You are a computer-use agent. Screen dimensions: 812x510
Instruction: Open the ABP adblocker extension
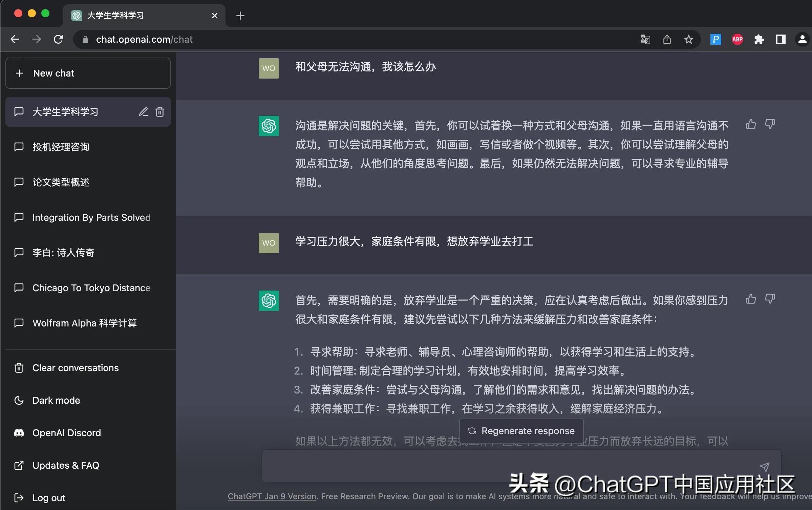click(737, 39)
